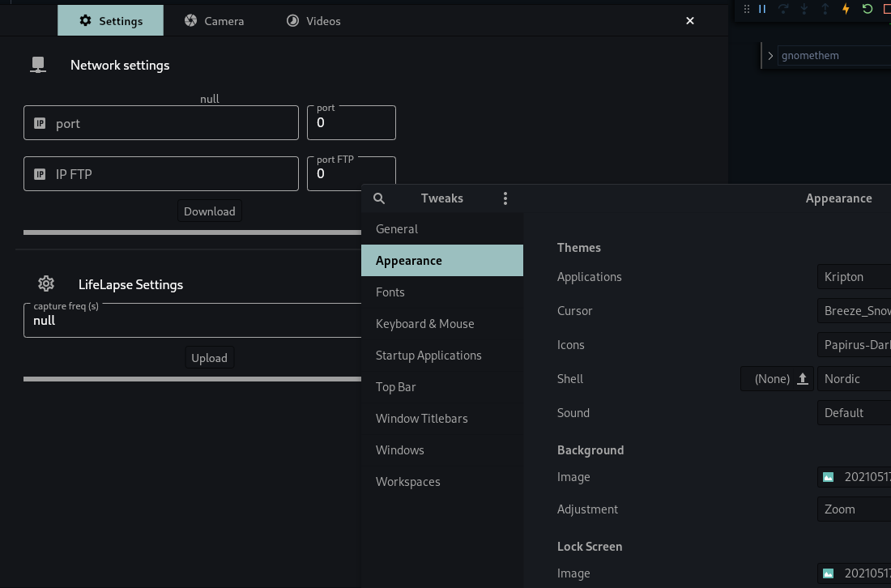
Task: Expand the gnomethem tree entry
Action: (x=770, y=56)
